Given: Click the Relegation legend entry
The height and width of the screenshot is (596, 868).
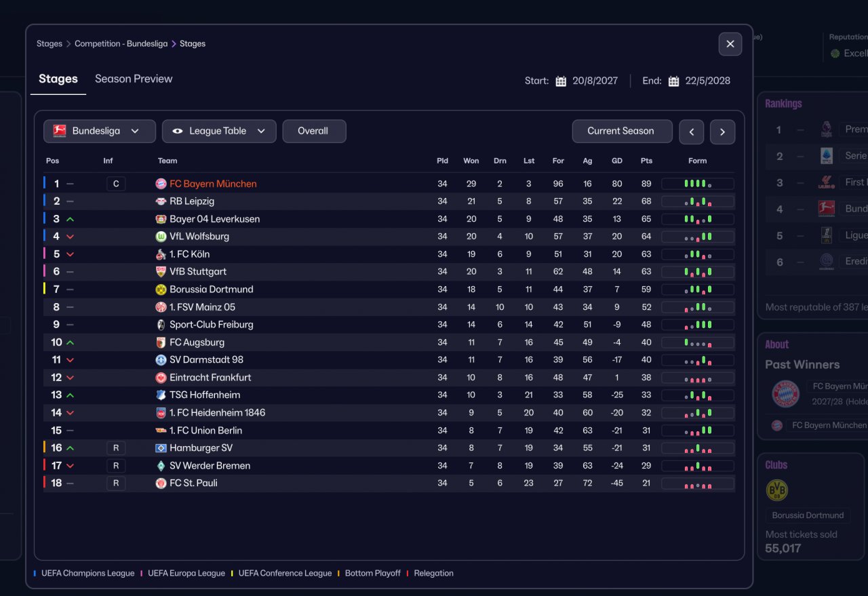Looking at the screenshot, I should pyautogui.click(x=430, y=574).
